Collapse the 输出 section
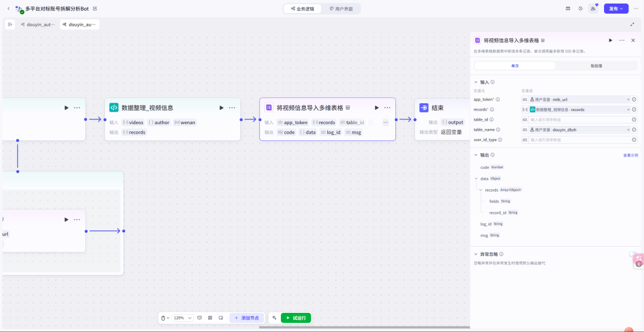The height and width of the screenshot is (332, 644). pos(476,155)
